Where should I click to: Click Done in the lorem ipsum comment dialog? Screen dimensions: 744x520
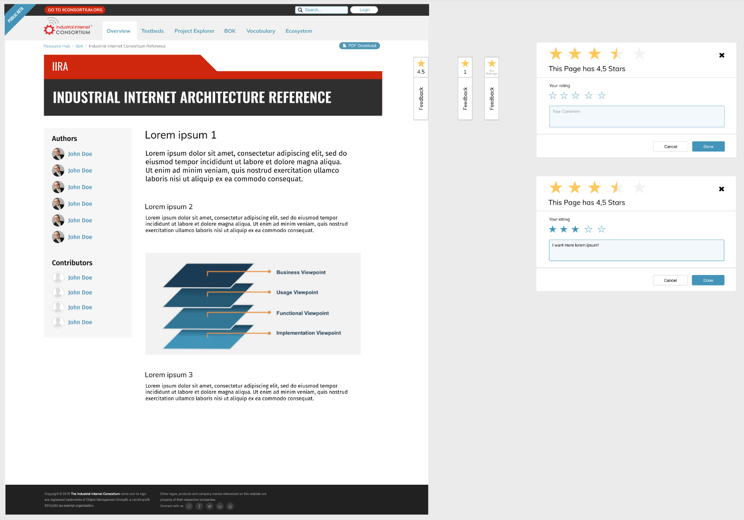[x=708, y=280]
